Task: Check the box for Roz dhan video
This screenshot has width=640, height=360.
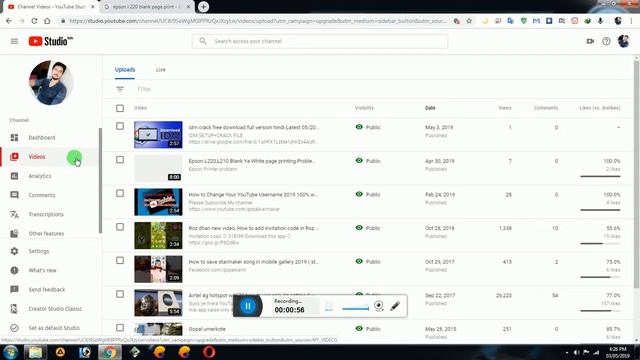Action: [x=120, y=227]
